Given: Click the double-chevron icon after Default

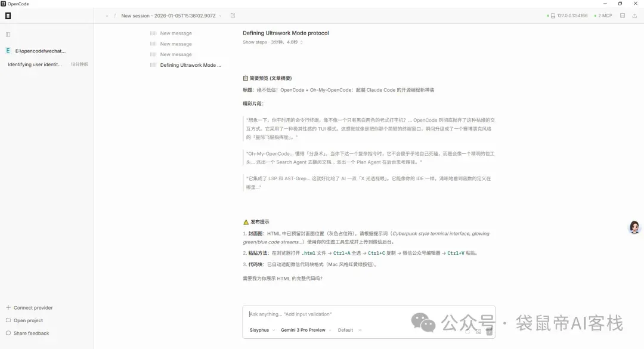Looking at the screenshot, I should pos(360,330).
